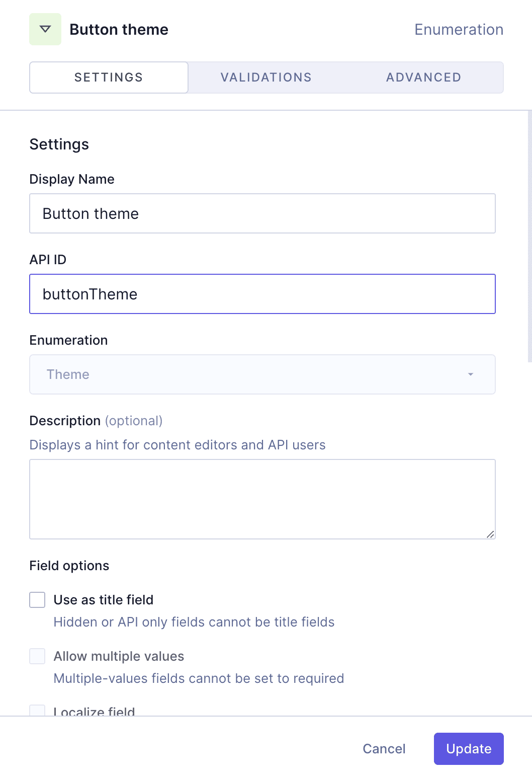Screen dimensions: 532x779
Task: Click the Update button
Action: 468,749
